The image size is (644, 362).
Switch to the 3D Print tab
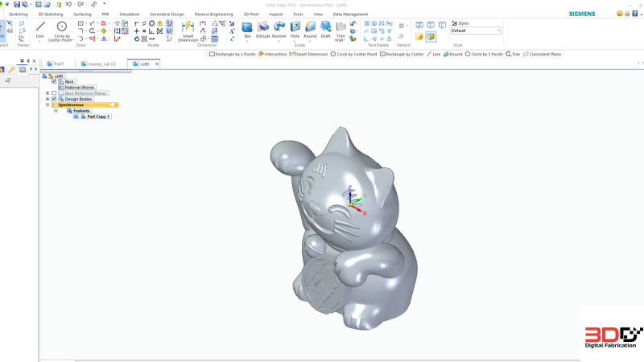pos(251,14)
